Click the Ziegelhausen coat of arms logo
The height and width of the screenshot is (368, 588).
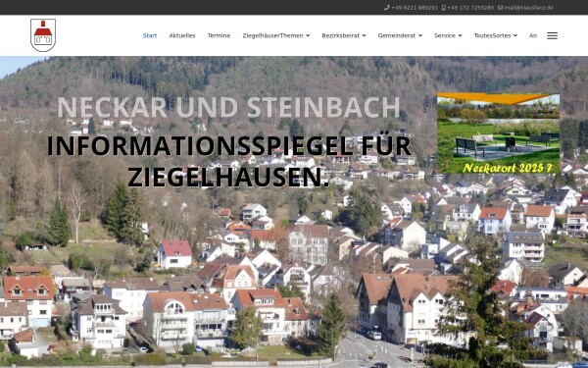point(43,35)
